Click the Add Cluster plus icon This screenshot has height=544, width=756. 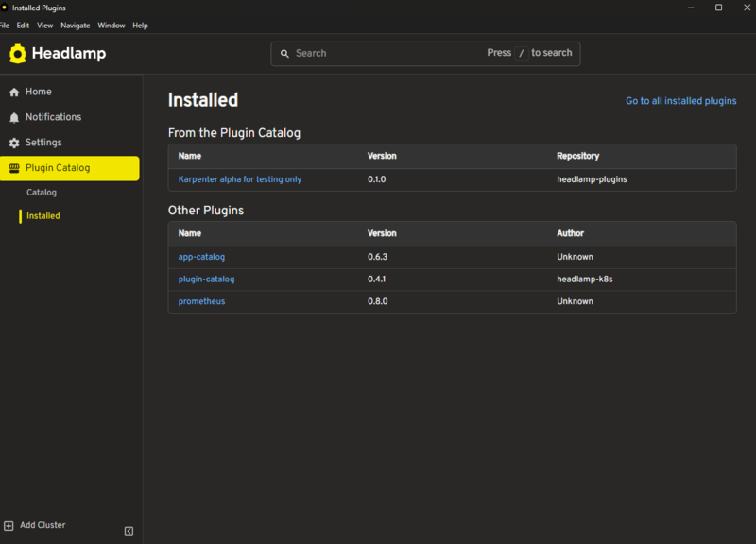click(x=9, y=526)
